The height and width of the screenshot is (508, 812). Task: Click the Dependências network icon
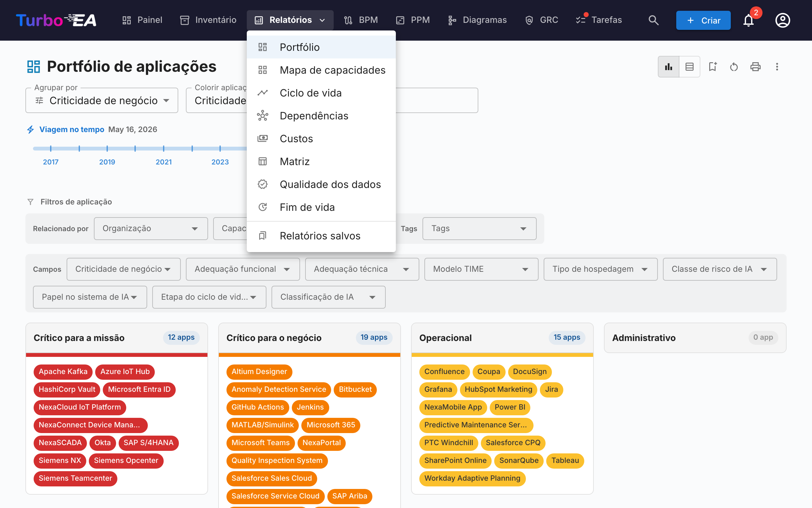(263, 116)
